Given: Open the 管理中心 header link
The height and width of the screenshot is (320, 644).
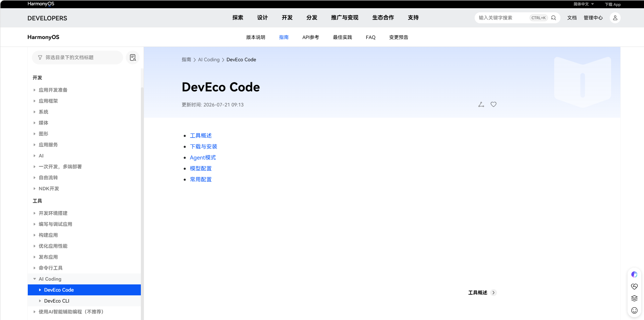Looking at the screenshot, I should (x=593, y=18).
